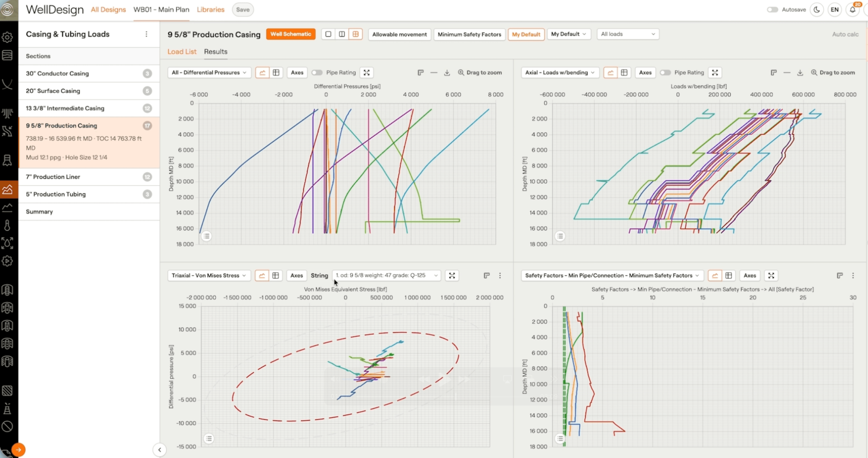Screen dimensions: 868x458
Task: Enable Pipe Rating on Differential Pressures chart
Action: [317, 72]
